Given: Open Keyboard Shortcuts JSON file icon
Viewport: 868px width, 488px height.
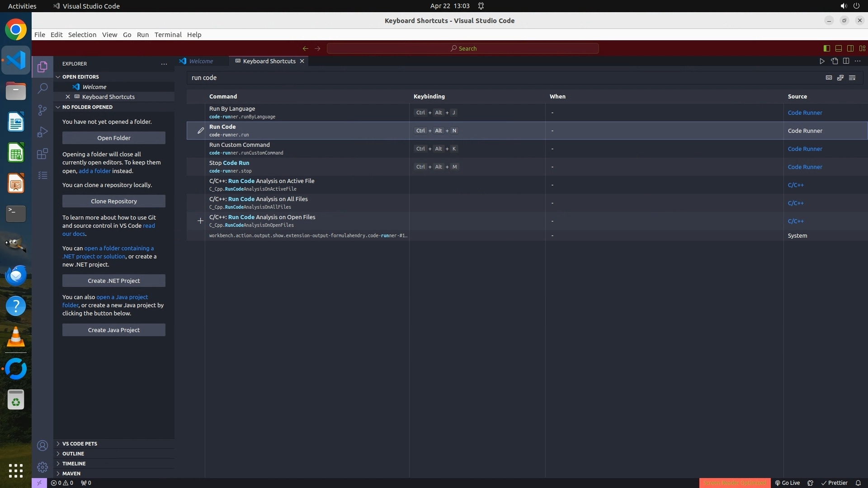Looking at the screenshot, I should click(x=834, y=61).
